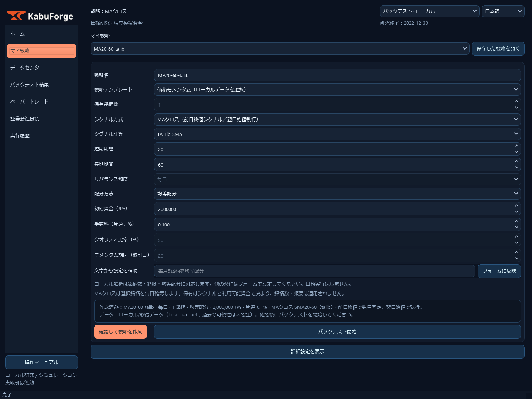The width and height of the screenshot is (532, 399).
Task: Click the 完了 status bar text
Action: click(7, 395)
